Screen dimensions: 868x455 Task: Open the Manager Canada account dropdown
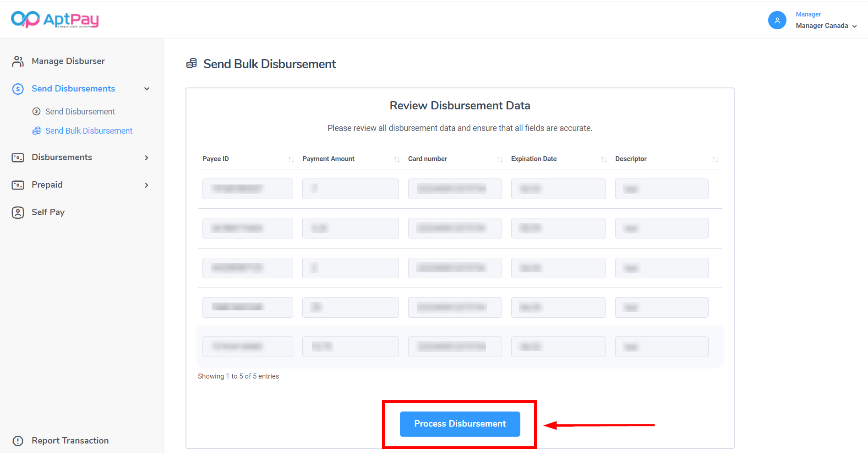[x=826, y=26]
